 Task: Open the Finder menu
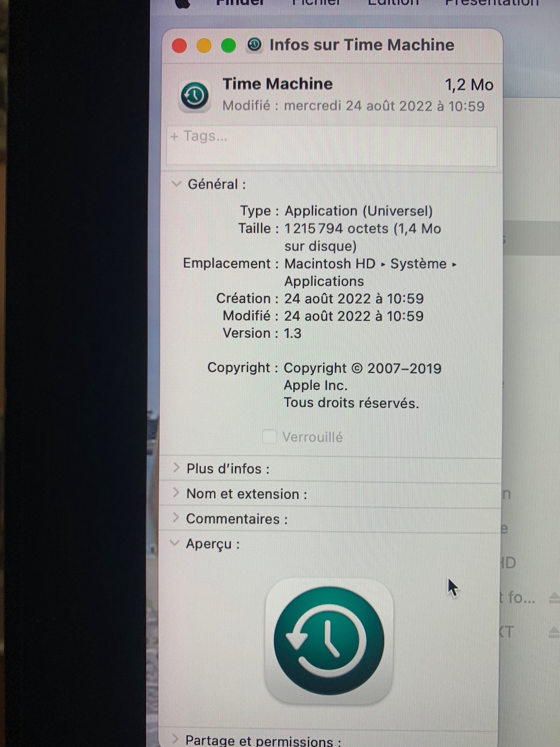pyautogui.click(x=240, y=3)
